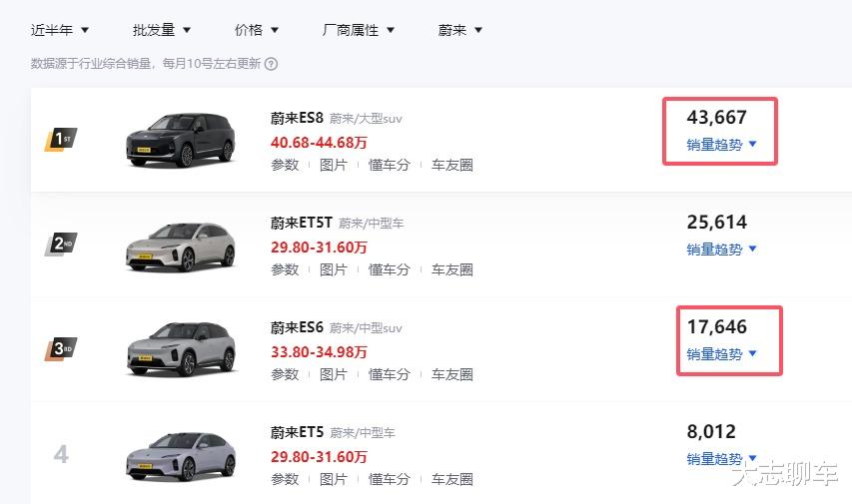Expand the 批发量 filter dropdown
Viewport: 852px width, 504px height.
click(161, 30)
